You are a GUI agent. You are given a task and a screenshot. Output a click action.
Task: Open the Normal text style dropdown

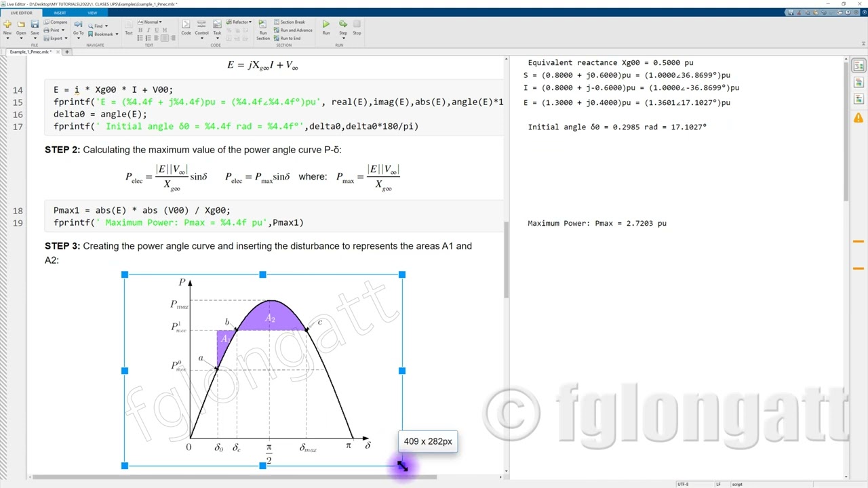[x=149, y=22]
